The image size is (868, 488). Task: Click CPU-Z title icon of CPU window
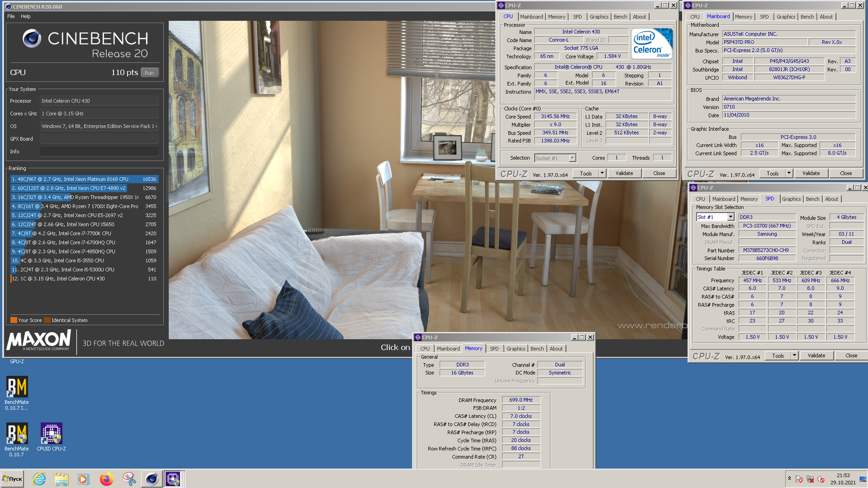click(x=501, y=5)
